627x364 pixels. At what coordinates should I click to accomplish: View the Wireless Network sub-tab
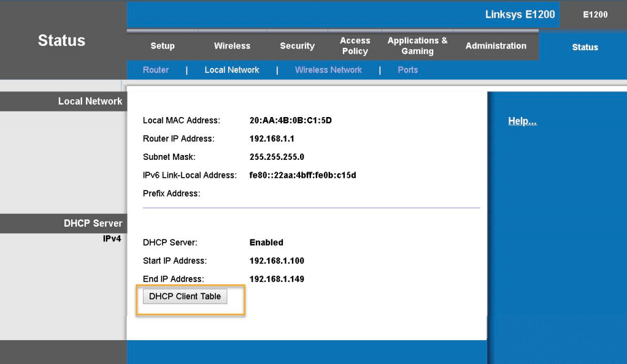(x=328, y=70)
